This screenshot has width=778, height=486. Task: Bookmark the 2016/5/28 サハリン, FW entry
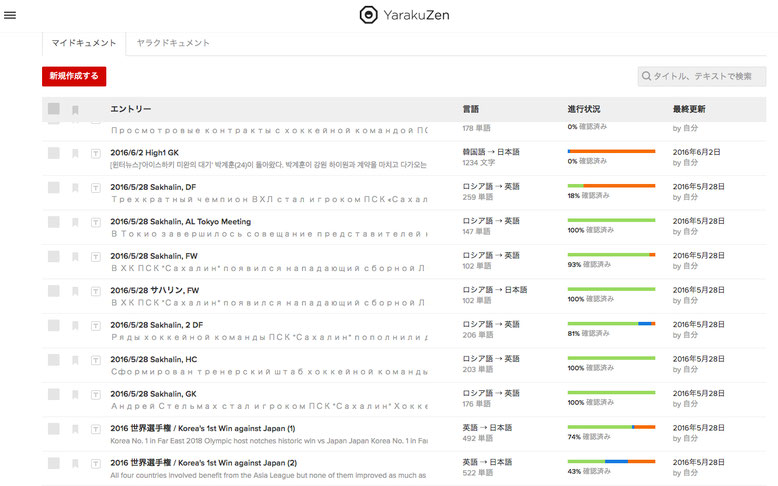(x=75, y=291)
